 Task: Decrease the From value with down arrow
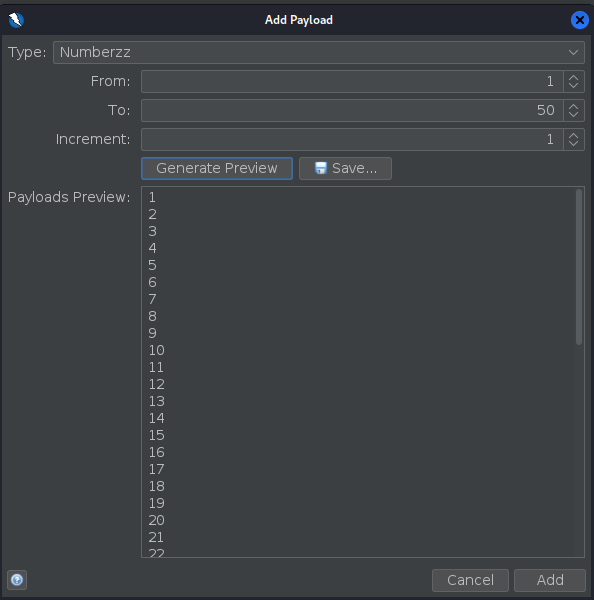(x=573, y=86)
